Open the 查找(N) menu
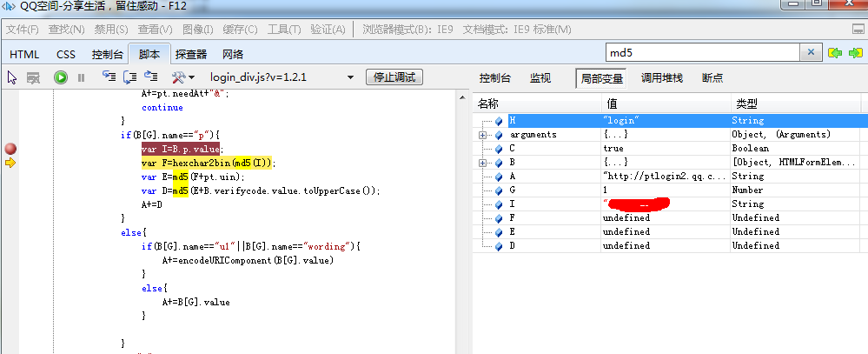The height and width of the screenshot is (354, 868). [66, 30]
